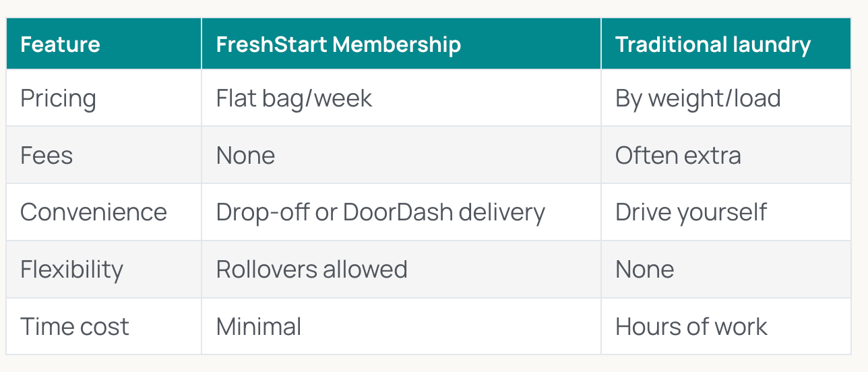Screen dimensions: 868x372
Task: Click the Flat bag/week cell
Action: pos(294,98)
